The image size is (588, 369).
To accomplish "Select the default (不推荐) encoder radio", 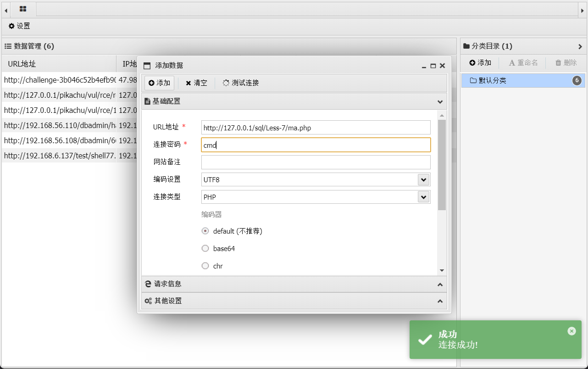I will (205, 231).
